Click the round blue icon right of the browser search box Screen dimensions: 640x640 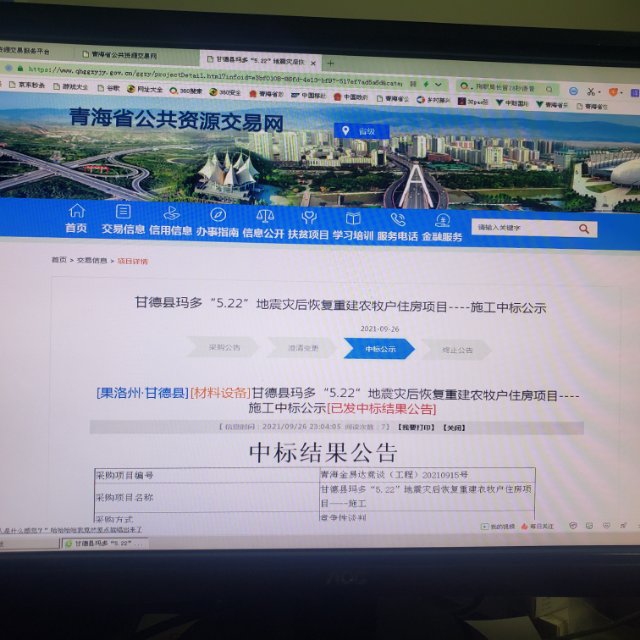[x=573, y=91]
